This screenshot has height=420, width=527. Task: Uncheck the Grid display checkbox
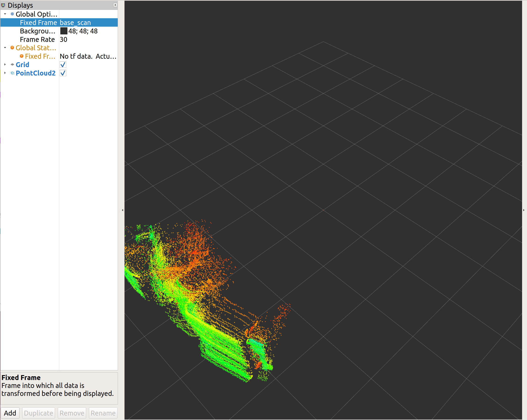pyautogui.click(x=63, y=65)
